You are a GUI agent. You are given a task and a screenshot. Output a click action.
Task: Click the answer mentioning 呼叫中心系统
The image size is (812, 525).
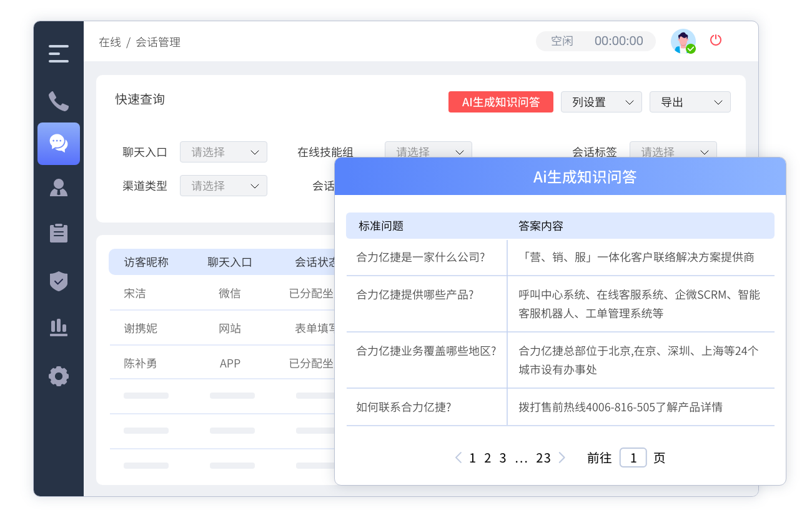pyautogui.click(x=639, y=304)
